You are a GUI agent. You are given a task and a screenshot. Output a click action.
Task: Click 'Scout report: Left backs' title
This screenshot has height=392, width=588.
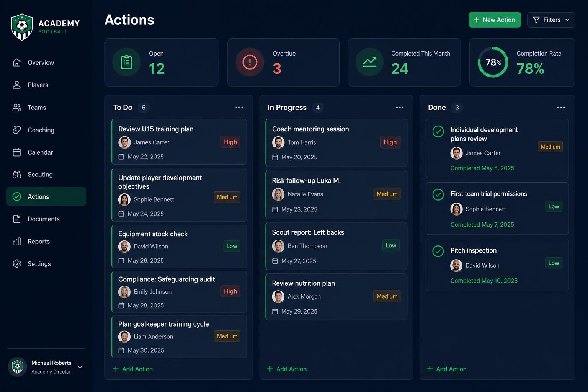click(308, 232)
